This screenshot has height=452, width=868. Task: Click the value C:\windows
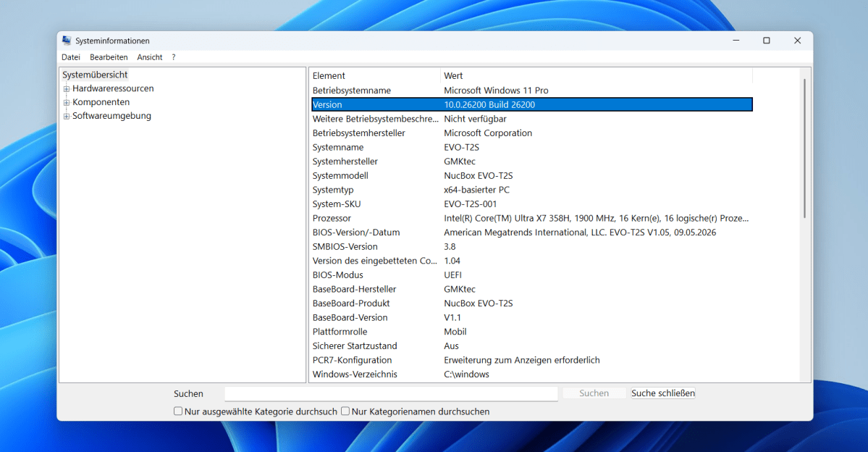coord(467,374)
